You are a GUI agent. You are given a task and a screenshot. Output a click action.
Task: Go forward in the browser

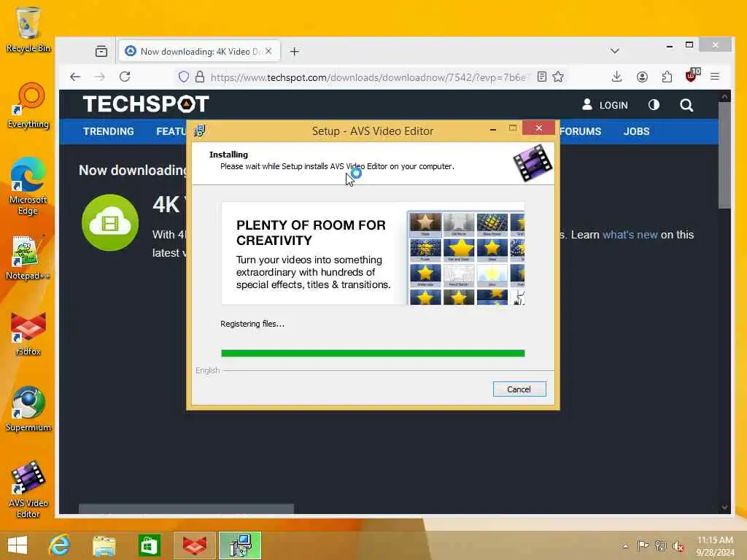click(99, 77)
